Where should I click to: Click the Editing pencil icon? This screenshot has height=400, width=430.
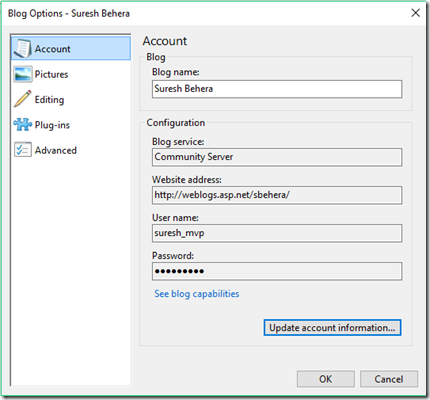click(x=23, y=99)
